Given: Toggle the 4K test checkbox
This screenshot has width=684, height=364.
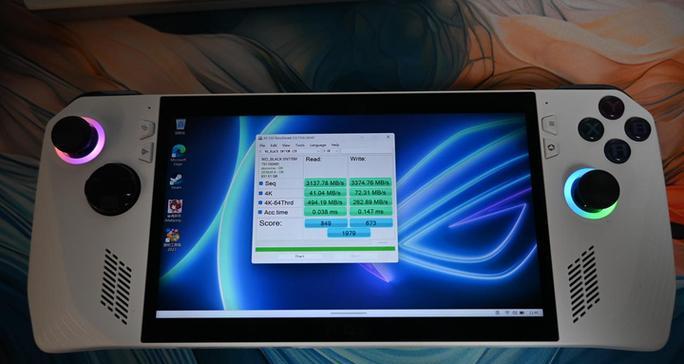Looking at the screenshot, I should tap(261, 193).
